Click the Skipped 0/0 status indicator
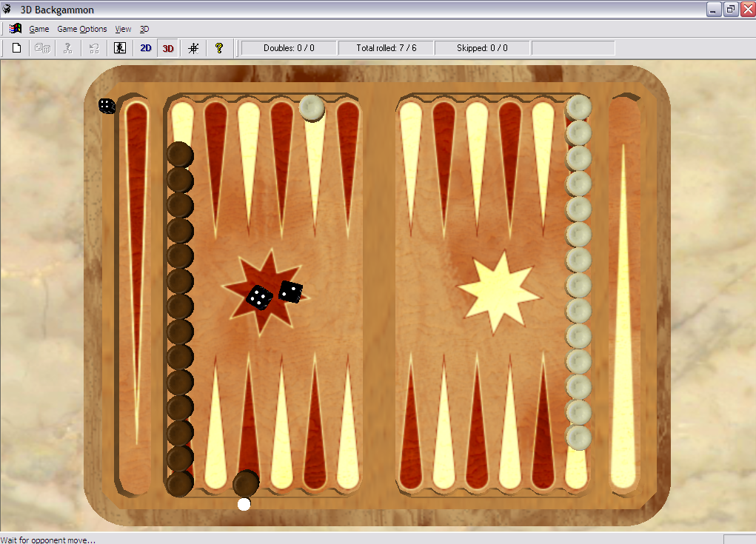Screen dimensions: 756x544 (x=481, y=47)
